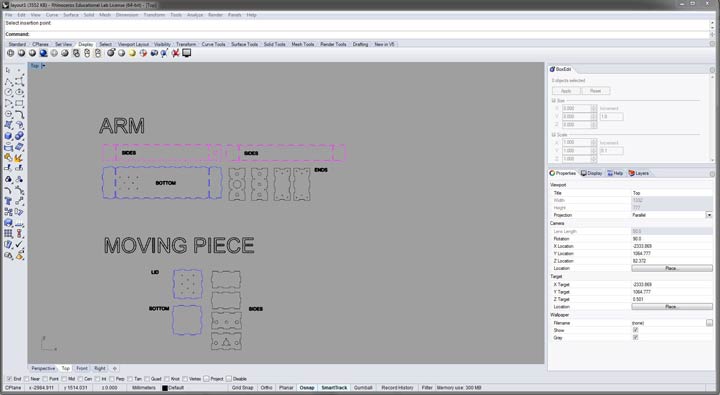This screenshot has height=395, width=720.
Task: Click the Size X value stepper
Action: pyautogui.click(x=594, y=108)
